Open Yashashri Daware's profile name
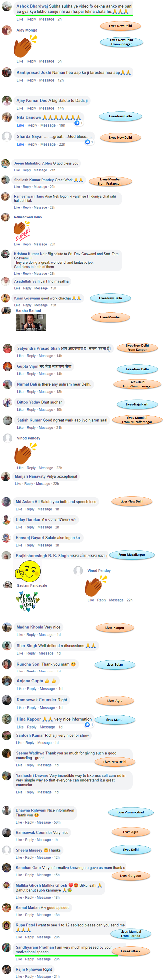The height and width of the screenshot is (980, 164). pyautogui.click(x=32, y=775)
